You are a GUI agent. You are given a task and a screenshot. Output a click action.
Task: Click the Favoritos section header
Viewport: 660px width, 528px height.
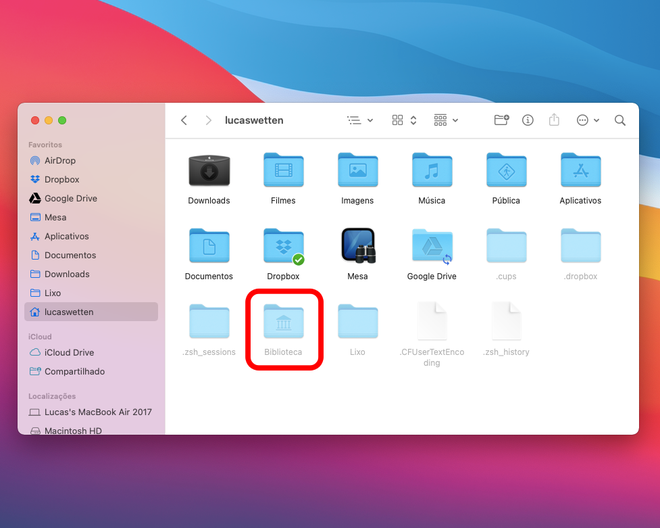click(45, 144)
